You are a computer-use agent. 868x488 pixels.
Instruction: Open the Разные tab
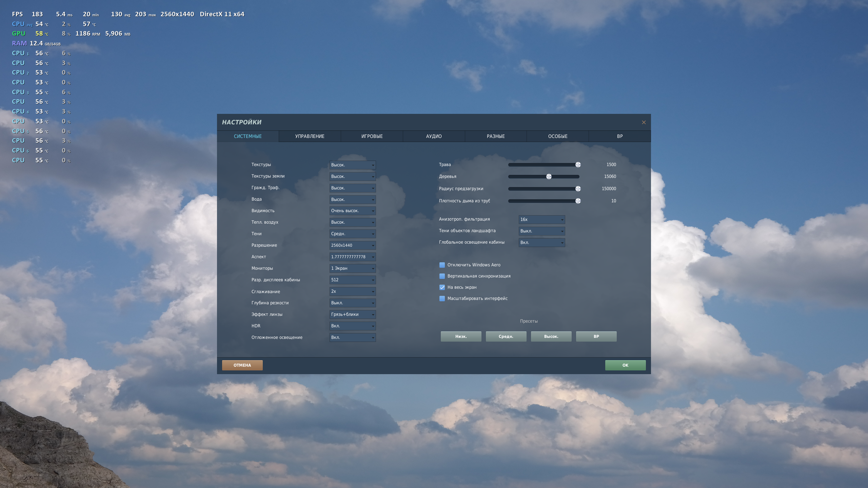pyautogui.click(x=496, y=136)
